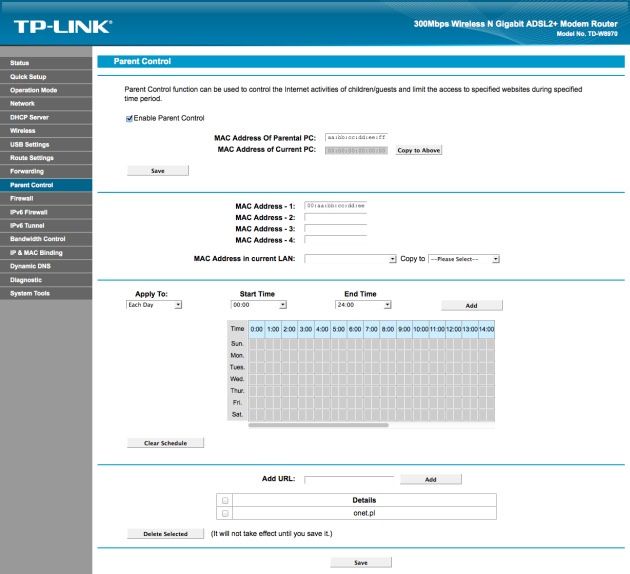The width and height of the screenshot is (630, 574).
Task: Click the MAC Address - 3 field
Action: (335, 229)
